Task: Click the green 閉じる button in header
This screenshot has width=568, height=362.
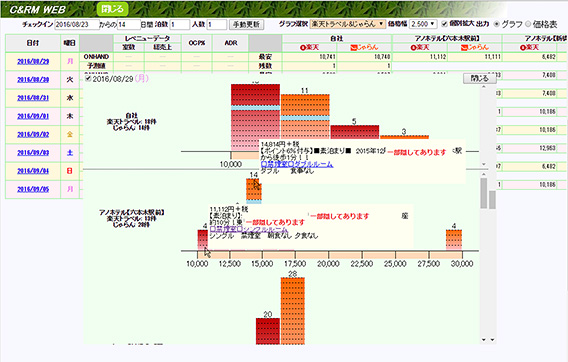Action: coord(113,9)
